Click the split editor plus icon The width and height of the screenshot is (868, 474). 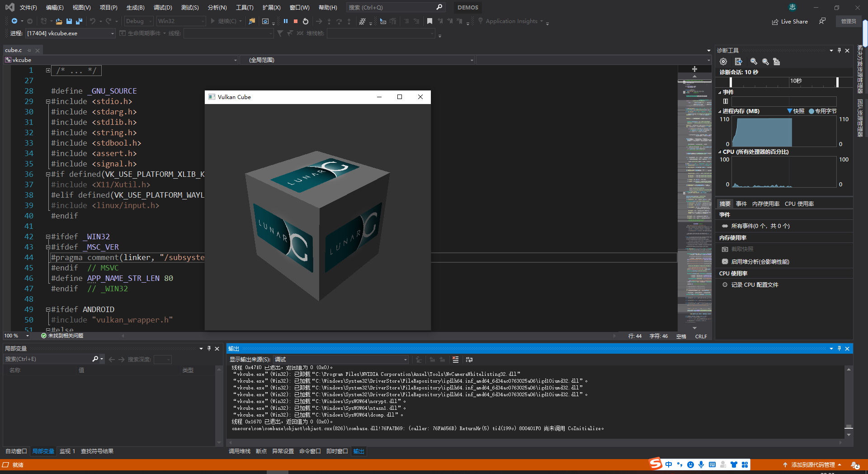coord(694,69)
